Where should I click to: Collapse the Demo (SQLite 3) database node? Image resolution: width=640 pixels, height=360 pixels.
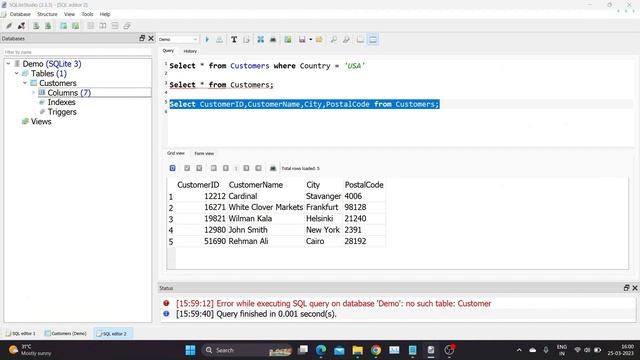8,64
